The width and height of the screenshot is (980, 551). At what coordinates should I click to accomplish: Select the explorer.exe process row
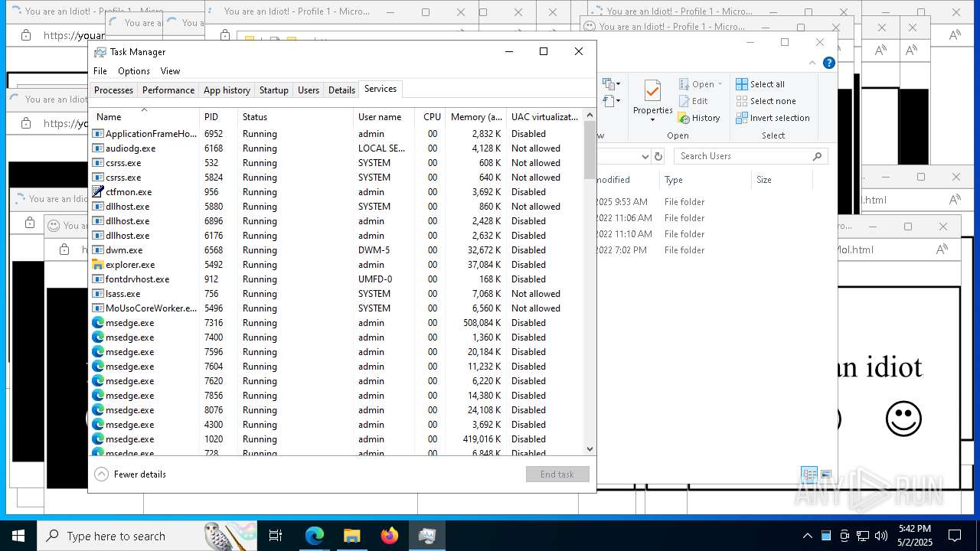[337, 265]
